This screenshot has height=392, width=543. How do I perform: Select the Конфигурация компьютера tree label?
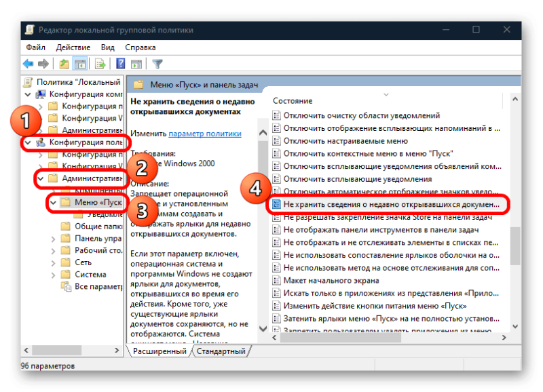(86, 94)
